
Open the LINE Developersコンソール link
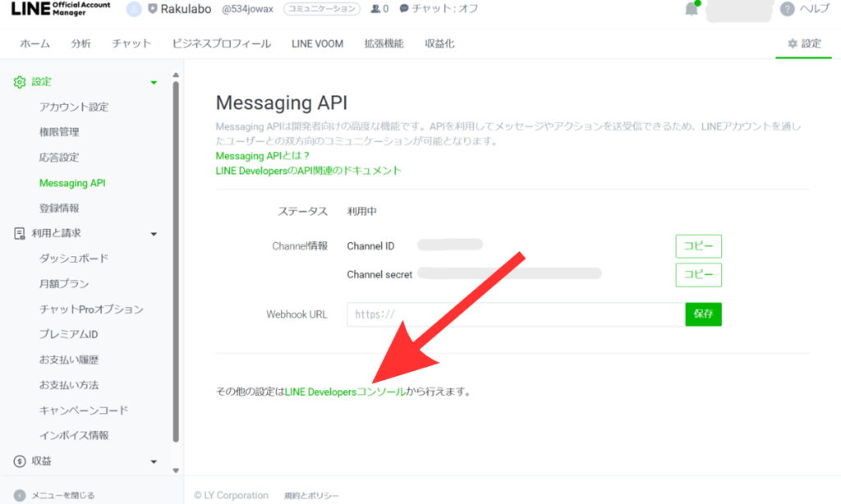click(345, 392)
